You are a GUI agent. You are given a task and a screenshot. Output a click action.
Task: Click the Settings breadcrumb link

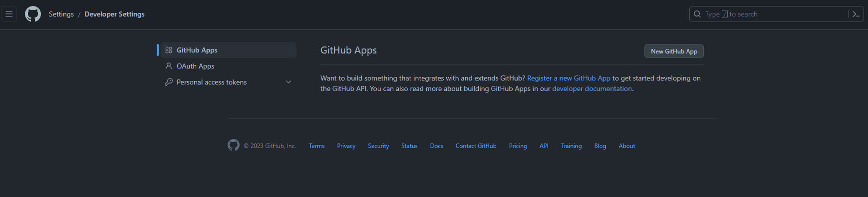pos(61,14)
